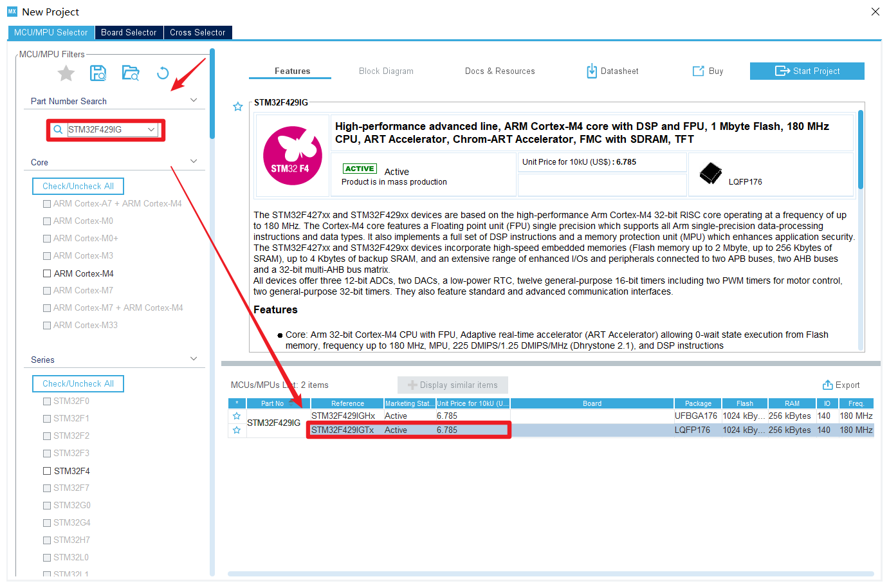Collapse the Part Number Search section
The image size is (889, 588).
194,100
